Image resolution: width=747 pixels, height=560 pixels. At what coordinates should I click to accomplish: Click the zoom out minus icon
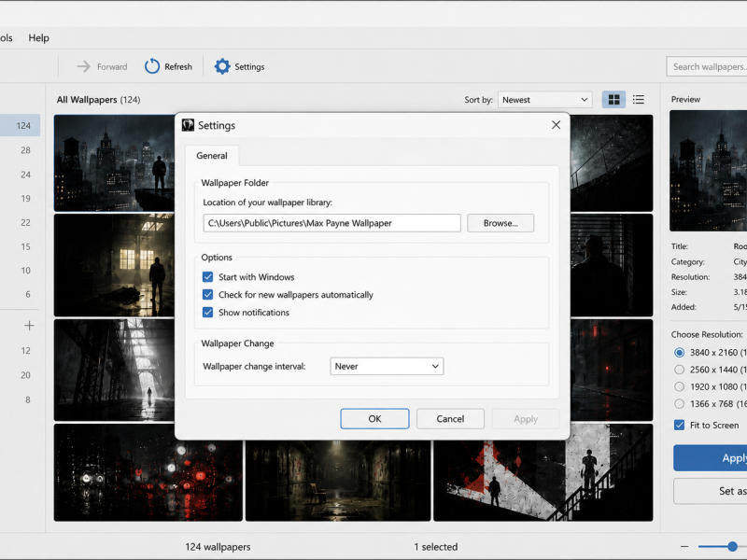click(684, 547)
